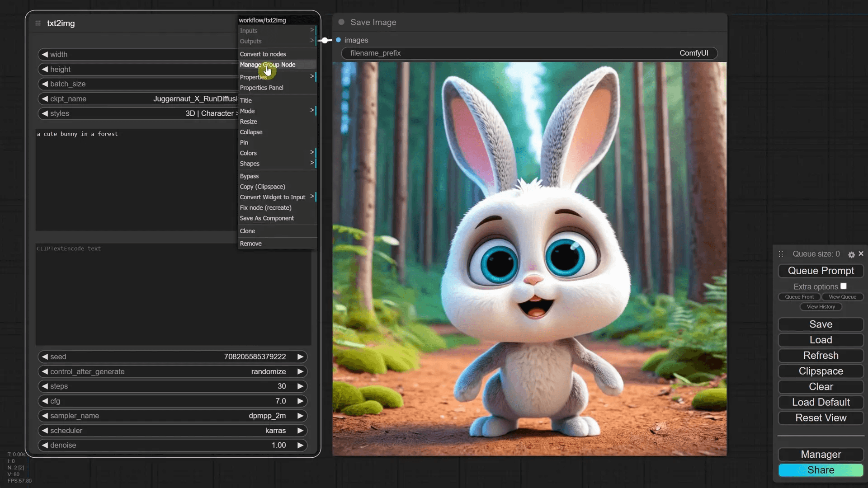
Task: Close the queue panel with X icon
Action: pos(861,254)
